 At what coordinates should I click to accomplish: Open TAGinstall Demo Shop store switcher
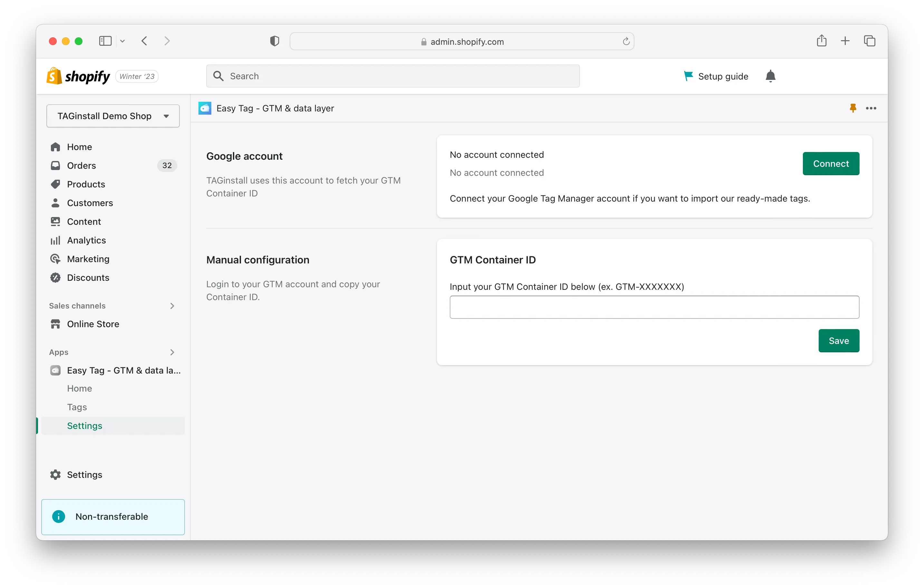pyautogui.click(x=113, y=116)
